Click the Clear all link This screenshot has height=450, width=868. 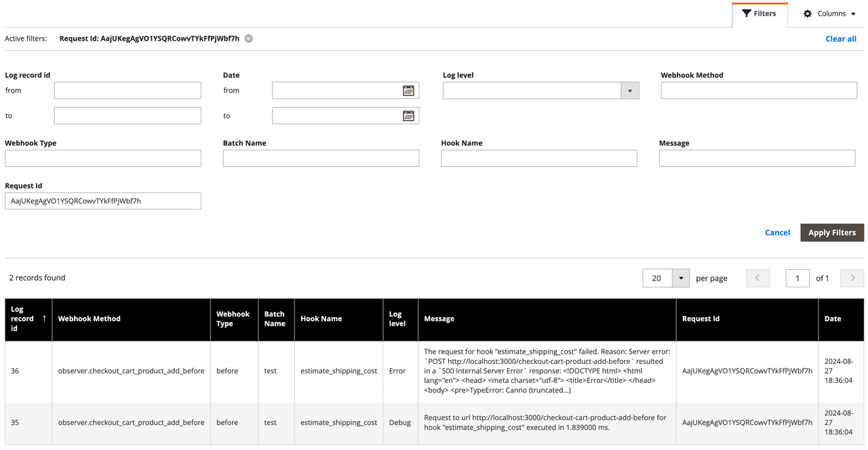pyautogui.click(x=841, y=39)
